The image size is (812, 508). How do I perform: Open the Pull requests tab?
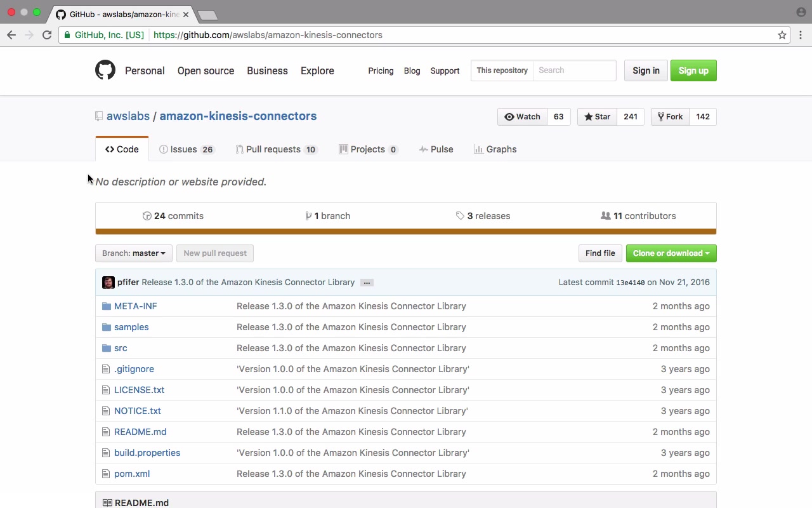tap(276, 149)
